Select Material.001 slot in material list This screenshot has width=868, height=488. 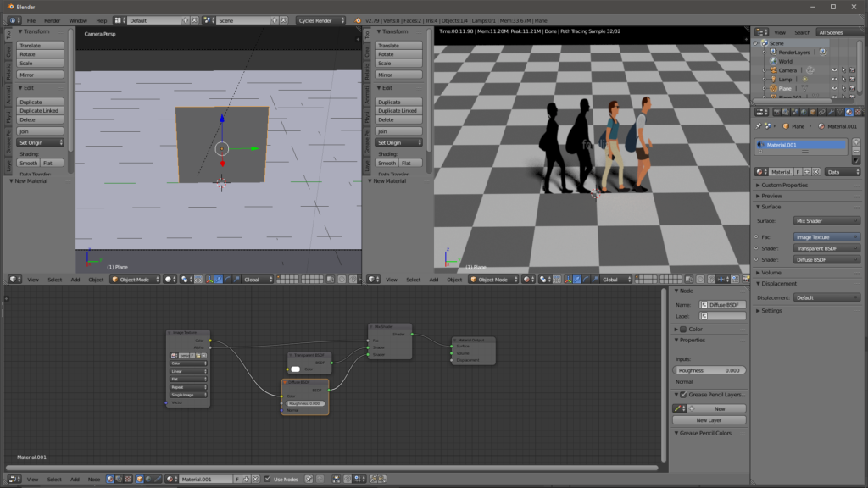pos(800,145)
